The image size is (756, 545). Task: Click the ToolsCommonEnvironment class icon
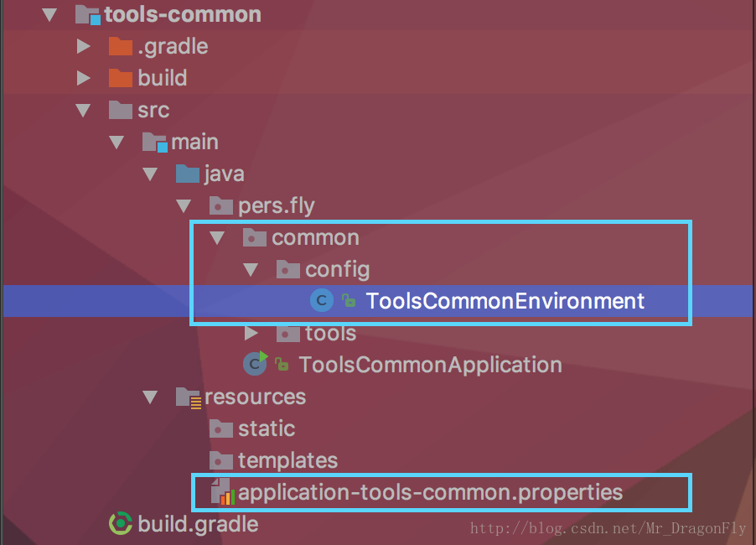click(322, 300)
